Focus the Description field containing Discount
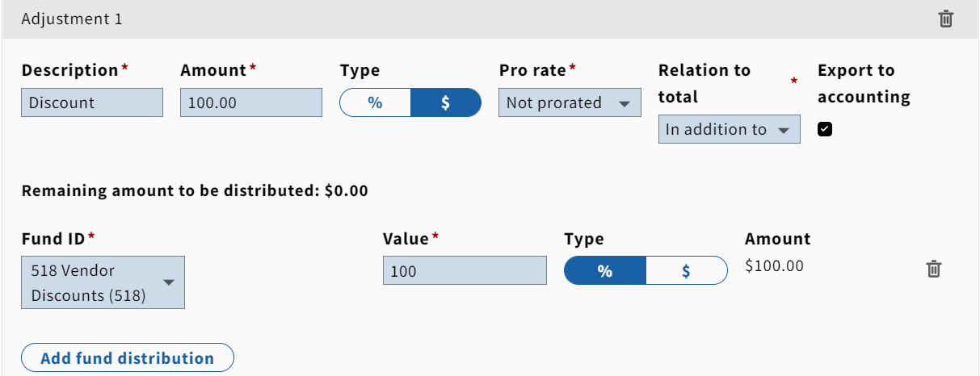980x376 pixels. click(x=92, y=103)
